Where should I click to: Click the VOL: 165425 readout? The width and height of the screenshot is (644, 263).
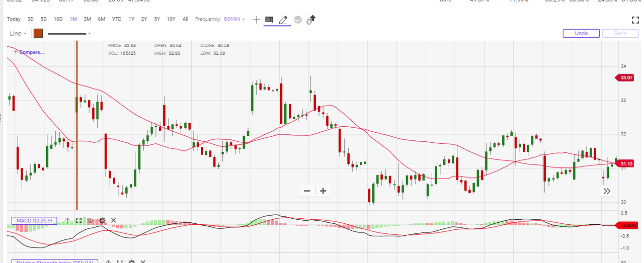point(122,53)
